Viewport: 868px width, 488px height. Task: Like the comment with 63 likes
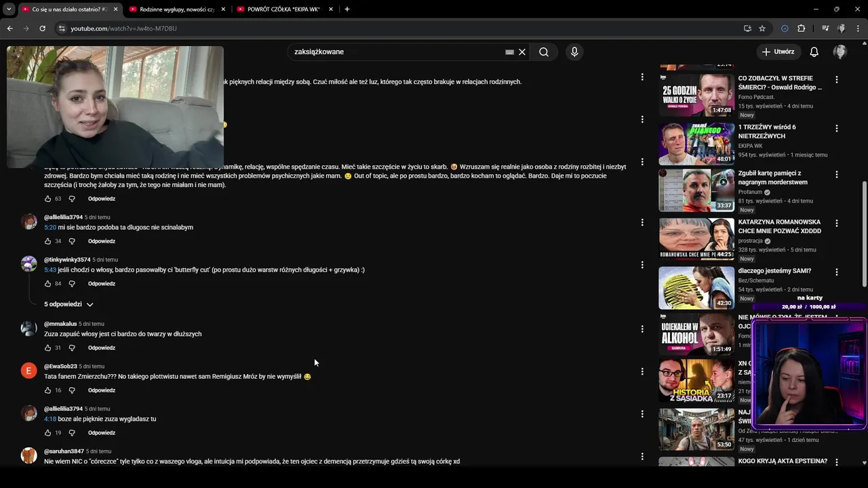pyautogui.click(x=47, y=199)
